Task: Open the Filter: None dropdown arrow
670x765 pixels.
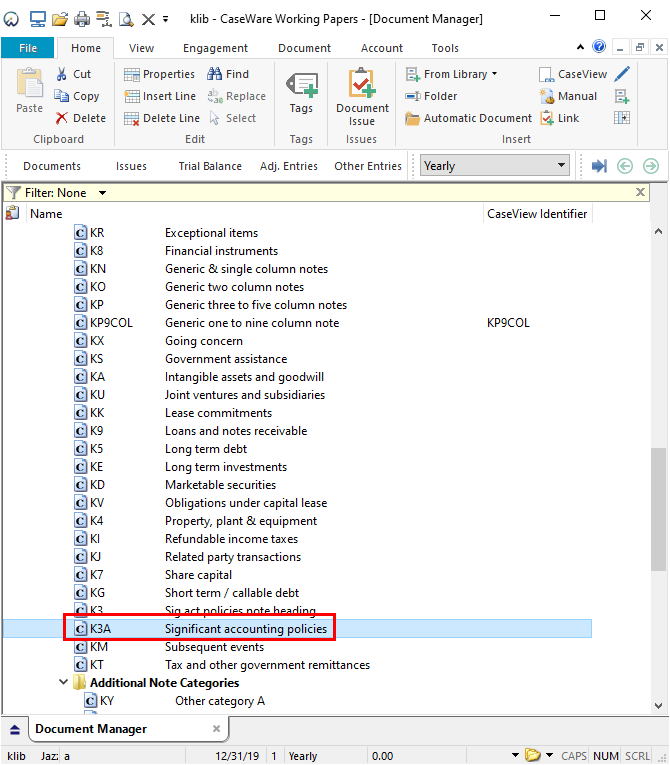Action: tap(102, 193)
